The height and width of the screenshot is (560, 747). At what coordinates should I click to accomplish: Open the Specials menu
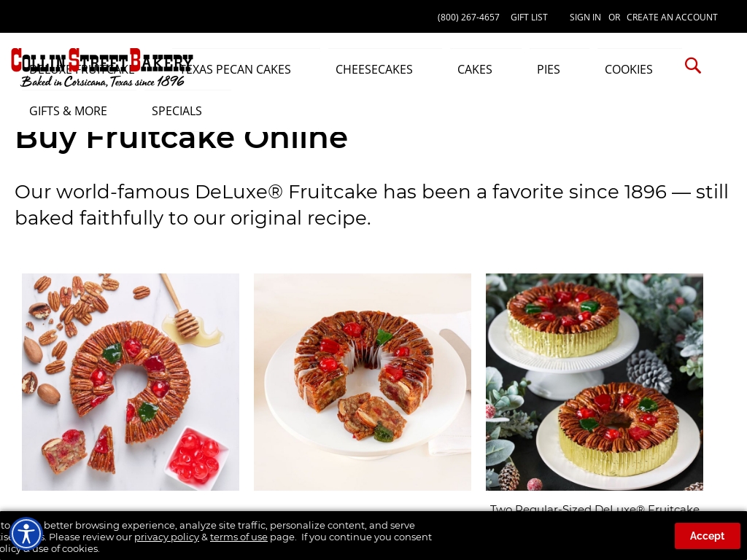point(177,111)
